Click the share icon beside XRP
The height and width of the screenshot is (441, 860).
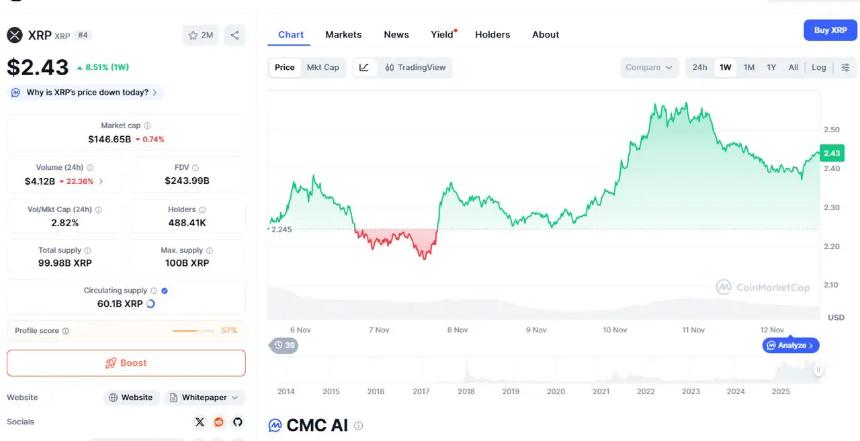235,35
